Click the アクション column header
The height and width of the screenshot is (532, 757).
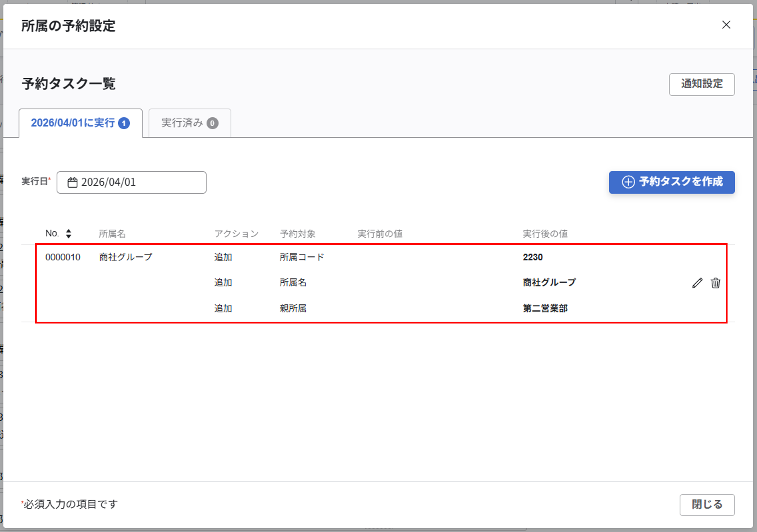pos(236,234)
